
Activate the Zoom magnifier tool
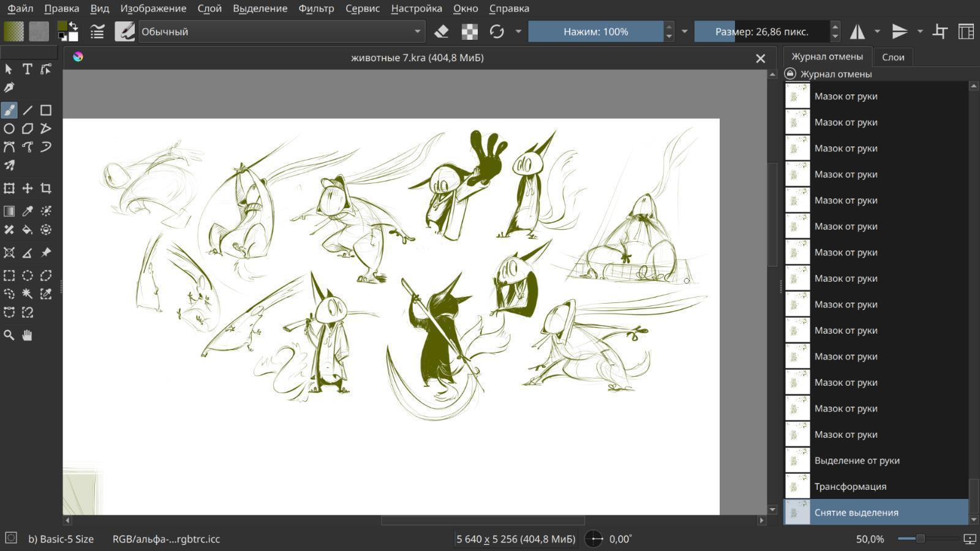[x=9, y=335]
